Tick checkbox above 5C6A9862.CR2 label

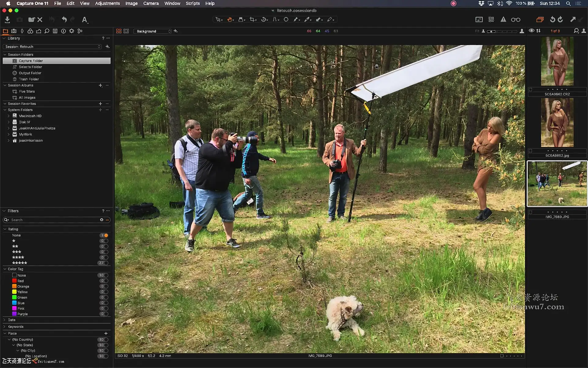click(x=530, y=90)
